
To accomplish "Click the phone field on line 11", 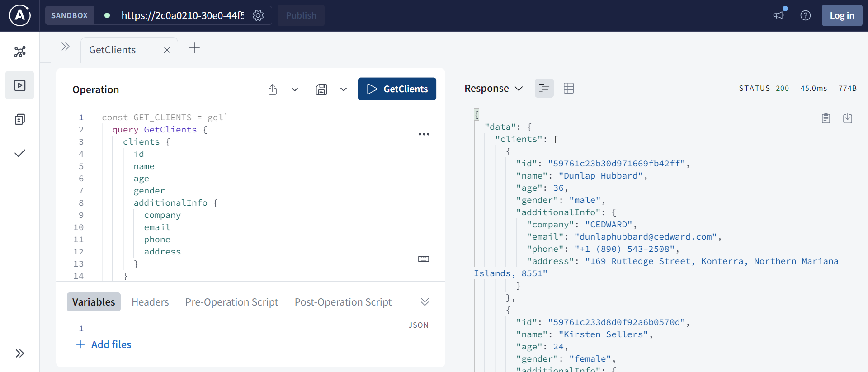I will coord(157,240).
